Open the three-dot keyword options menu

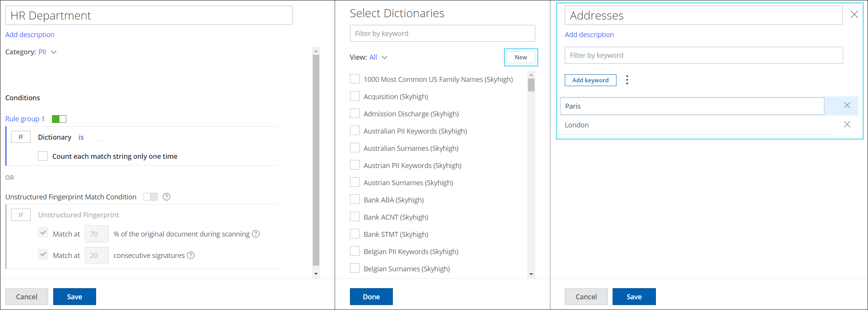627,80
